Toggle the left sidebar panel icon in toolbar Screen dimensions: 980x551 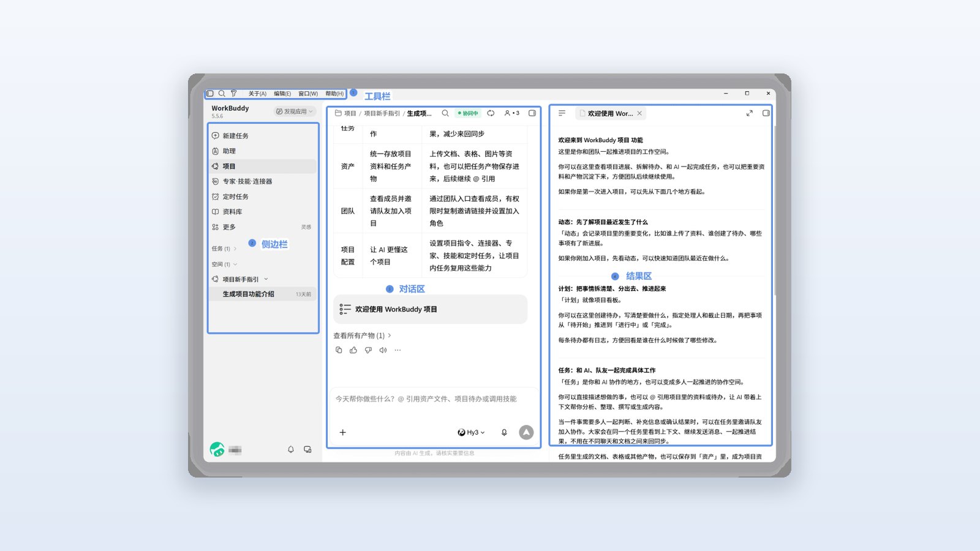(x=210, y=94)
